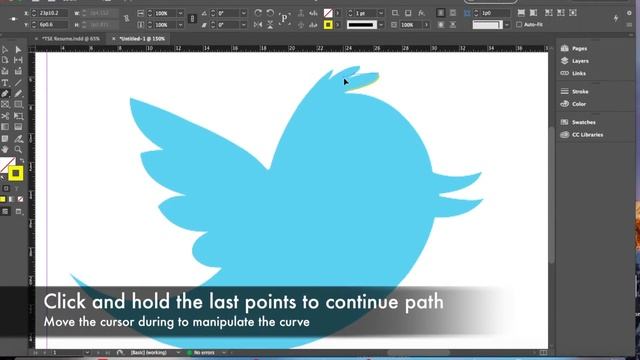Toggle constrain width and height proportions

pyautogui.click(x=127, y=19)
